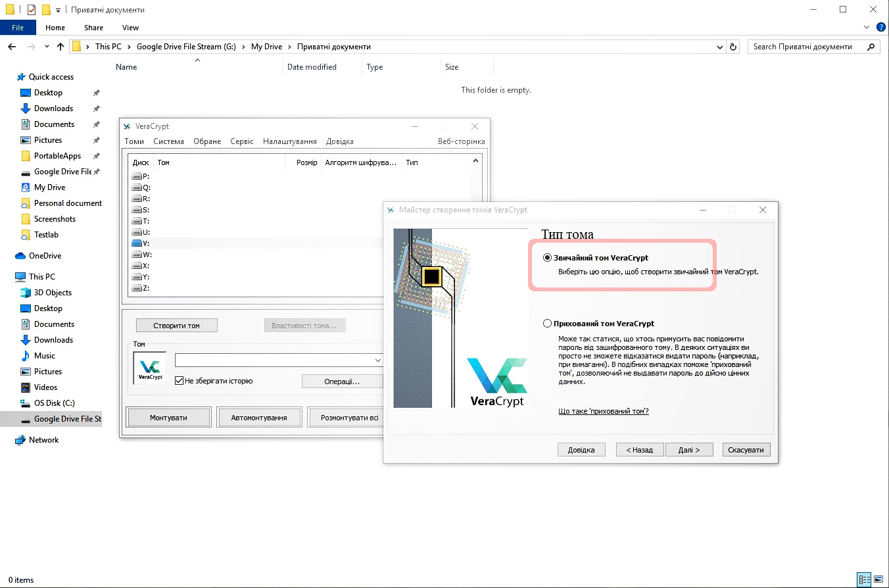The width and height of the screenshot is (889, 588).
Task: Open the Налаштування menu
Action: tap(290, 141)
